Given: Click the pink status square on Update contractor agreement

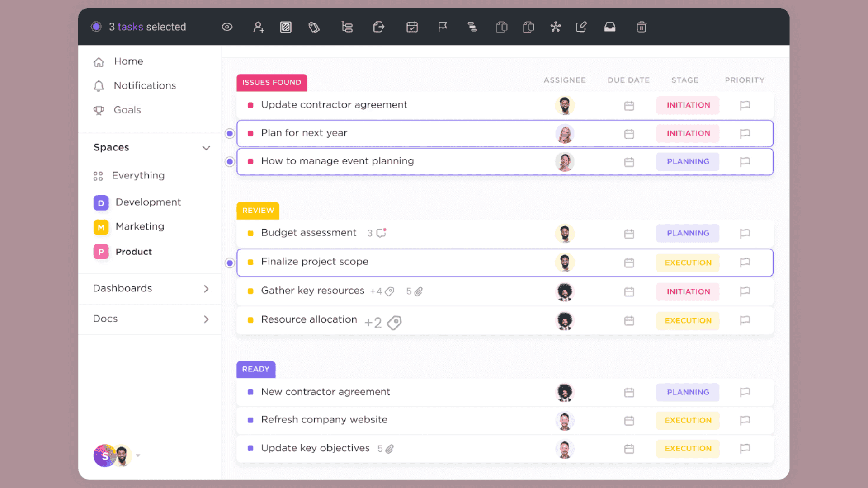Looking at the screenshot, I should tap(250, 105).
